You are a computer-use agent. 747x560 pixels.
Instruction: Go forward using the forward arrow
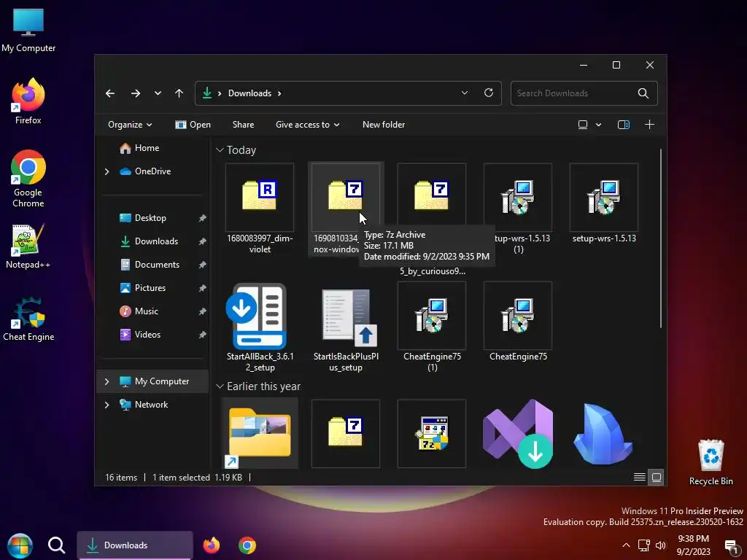(135, 93)
